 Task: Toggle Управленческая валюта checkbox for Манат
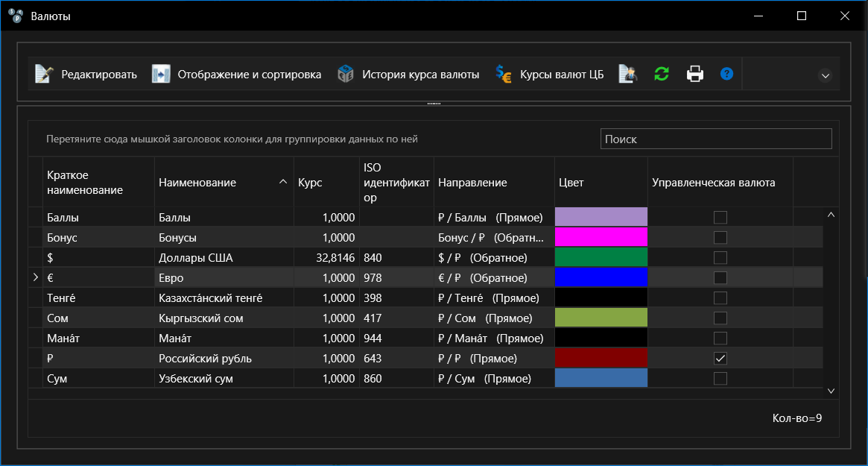click(x=720, y=338)
